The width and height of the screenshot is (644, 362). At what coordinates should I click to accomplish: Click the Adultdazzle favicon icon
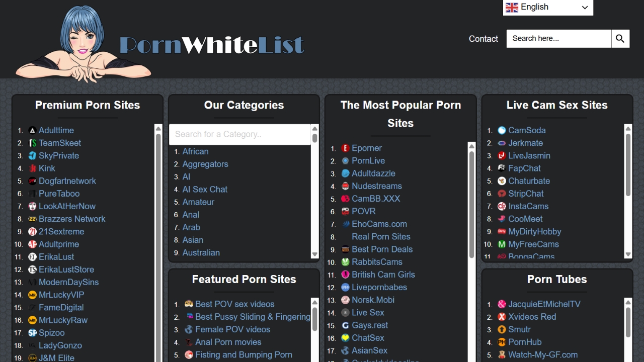tap(345, 173)
